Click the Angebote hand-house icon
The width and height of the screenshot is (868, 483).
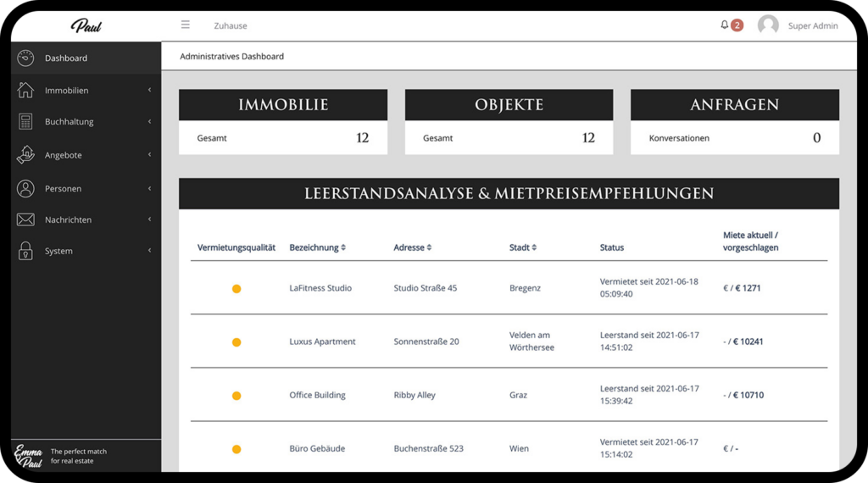pyautogui.click(x=25, y=155)
